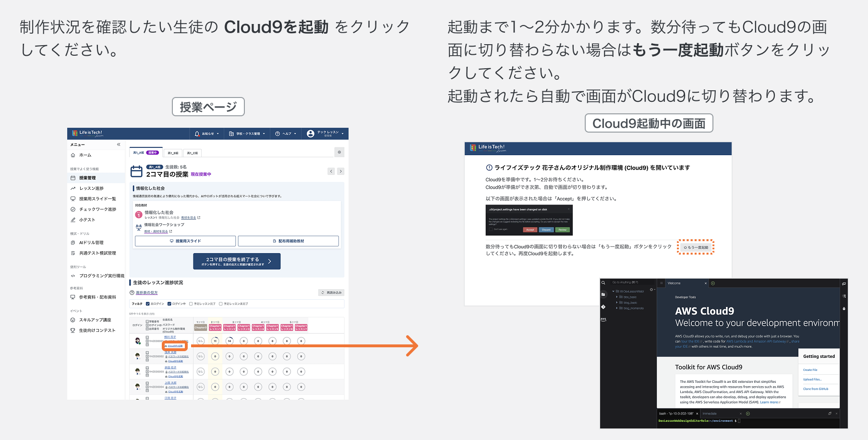Click the 再読み込み reload button
Screen dimensions: 868x440
331,293
